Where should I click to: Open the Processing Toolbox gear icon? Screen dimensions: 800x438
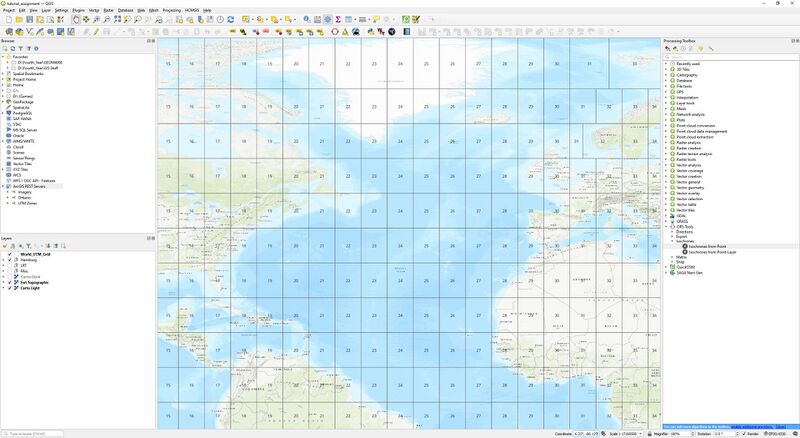pyautogui.click(x=328, y=19)
